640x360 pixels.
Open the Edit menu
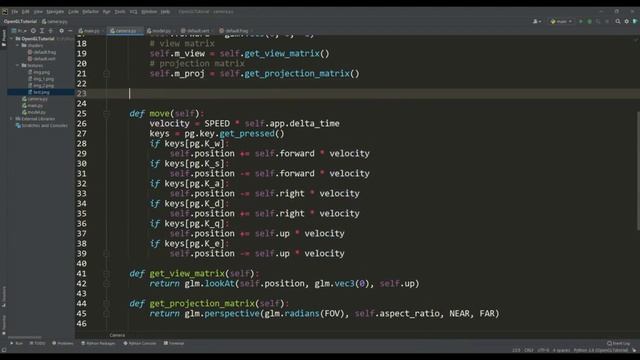click(x=26, y=11)
